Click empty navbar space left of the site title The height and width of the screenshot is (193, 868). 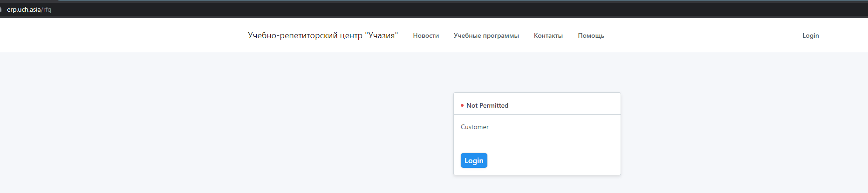point(121,35)
